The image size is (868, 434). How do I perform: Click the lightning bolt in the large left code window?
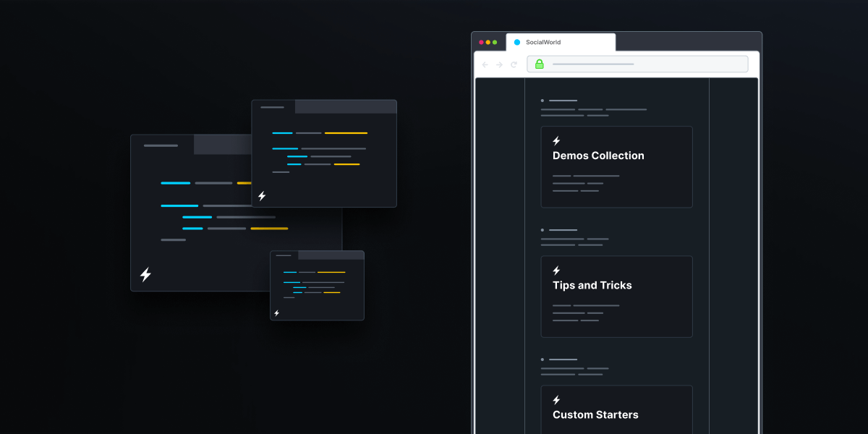[x=145, y=273]
